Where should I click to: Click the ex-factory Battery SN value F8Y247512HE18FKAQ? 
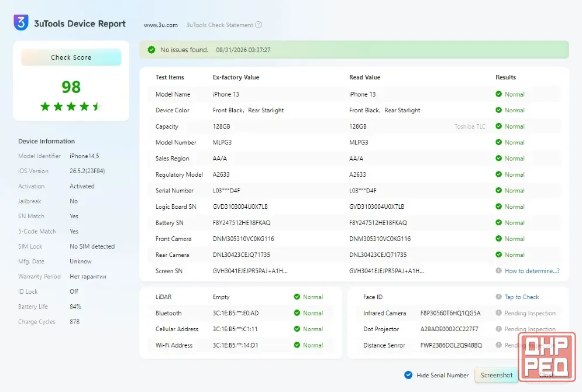click(x=242, y=223)
